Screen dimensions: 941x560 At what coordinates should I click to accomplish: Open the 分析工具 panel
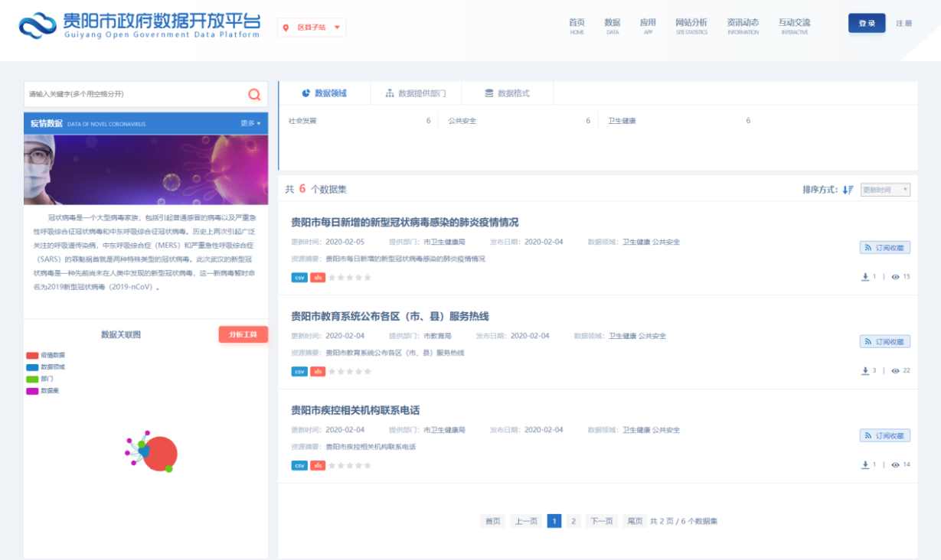point(243,334)
